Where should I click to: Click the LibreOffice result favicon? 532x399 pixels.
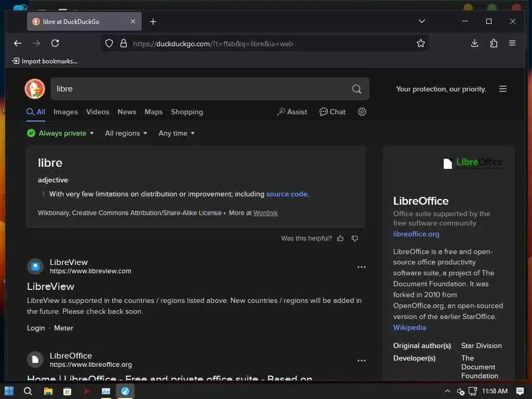tap(35, 360)
